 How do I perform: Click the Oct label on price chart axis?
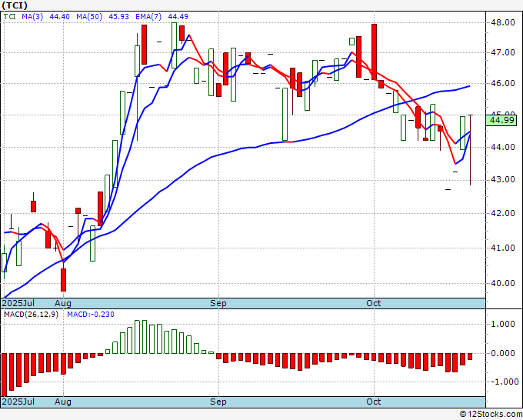[373, 303]
